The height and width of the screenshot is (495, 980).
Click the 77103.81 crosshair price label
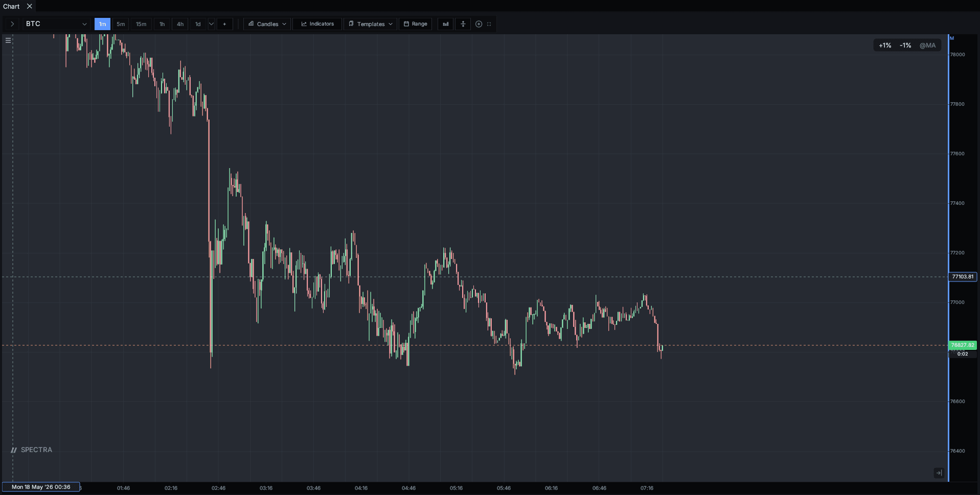click(x=963, y=277)
